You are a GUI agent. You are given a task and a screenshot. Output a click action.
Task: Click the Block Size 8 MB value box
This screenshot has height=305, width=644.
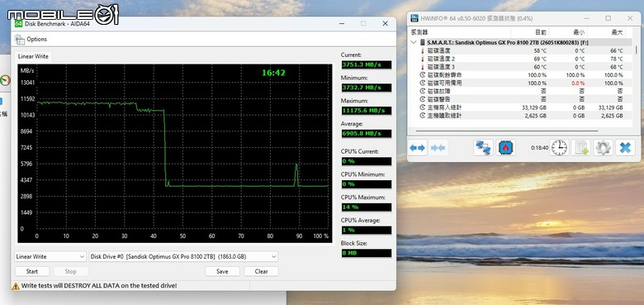click(x=367, y=253)
